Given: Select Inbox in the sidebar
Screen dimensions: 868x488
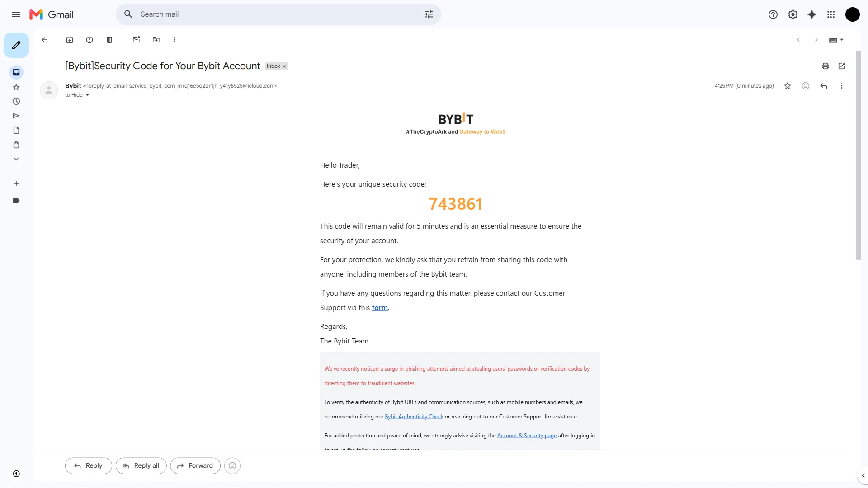Looking at the screenshot, I should (16, 72).
